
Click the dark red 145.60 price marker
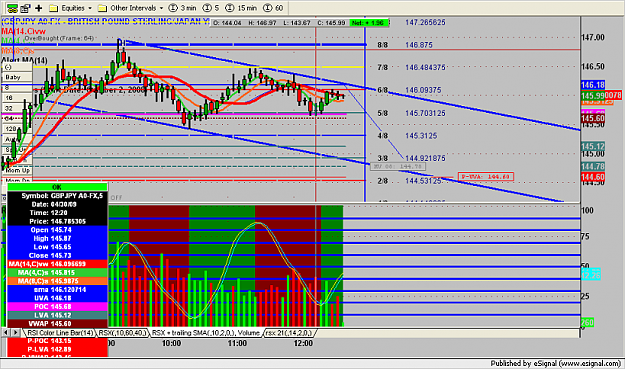pyautogui.click(x=593, y=118)
